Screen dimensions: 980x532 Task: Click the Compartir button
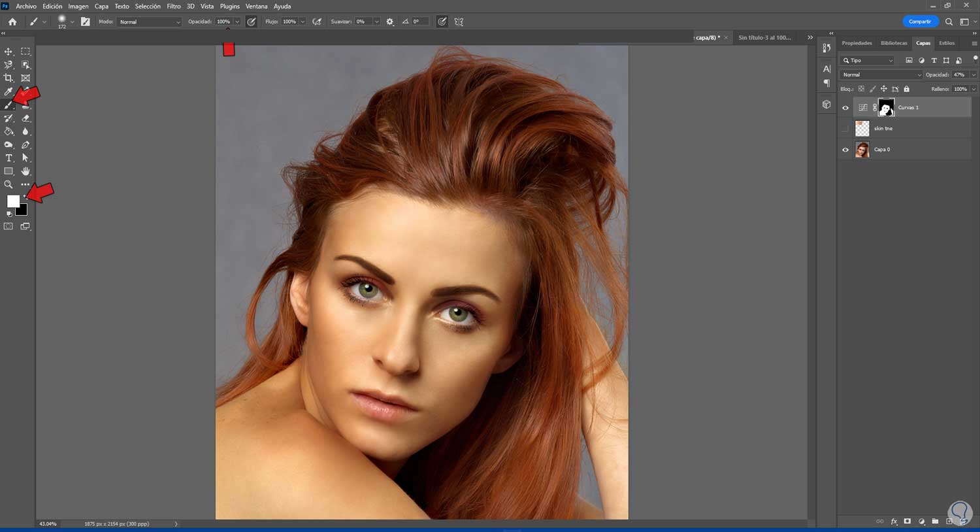[919, 22]
